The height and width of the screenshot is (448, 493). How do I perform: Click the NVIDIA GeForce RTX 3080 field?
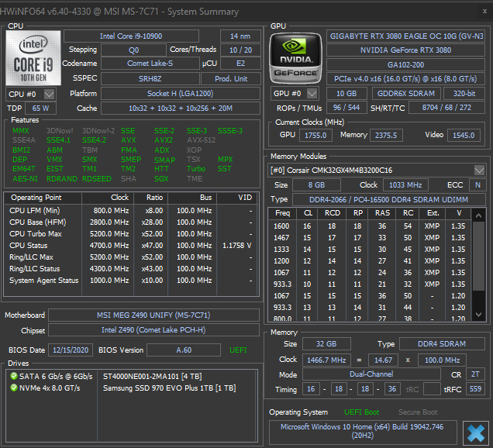[x=405, y=50]
